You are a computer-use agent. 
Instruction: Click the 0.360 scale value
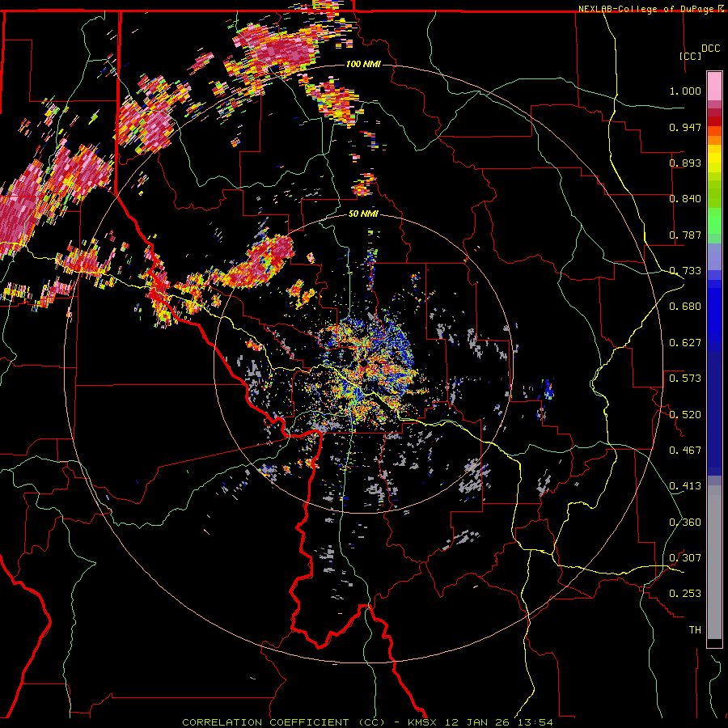[x=685, y=523]
